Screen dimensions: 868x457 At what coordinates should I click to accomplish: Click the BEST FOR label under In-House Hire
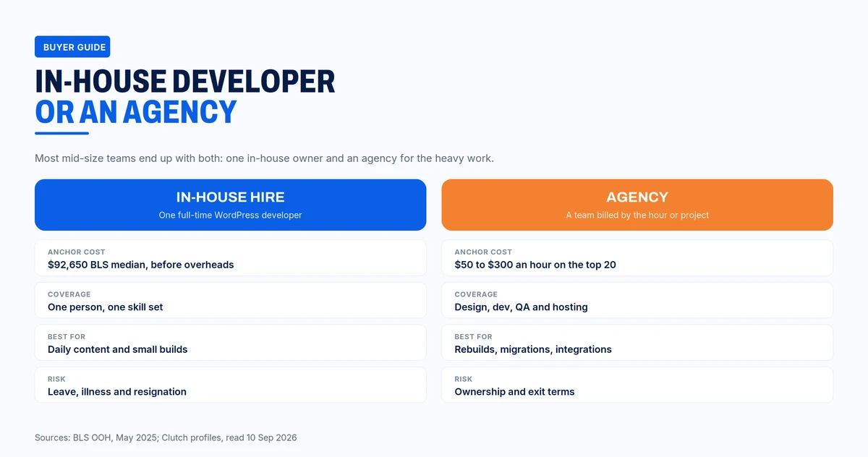point(67,337)
